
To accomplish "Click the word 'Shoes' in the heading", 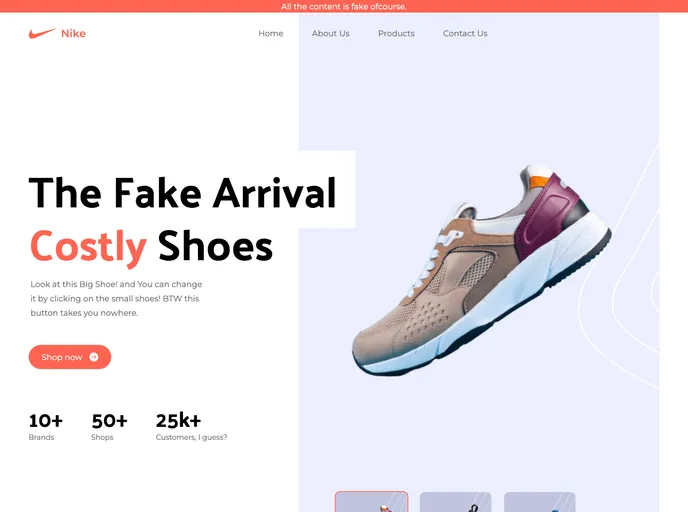I will pyautogui.click(x=215, y=246).
